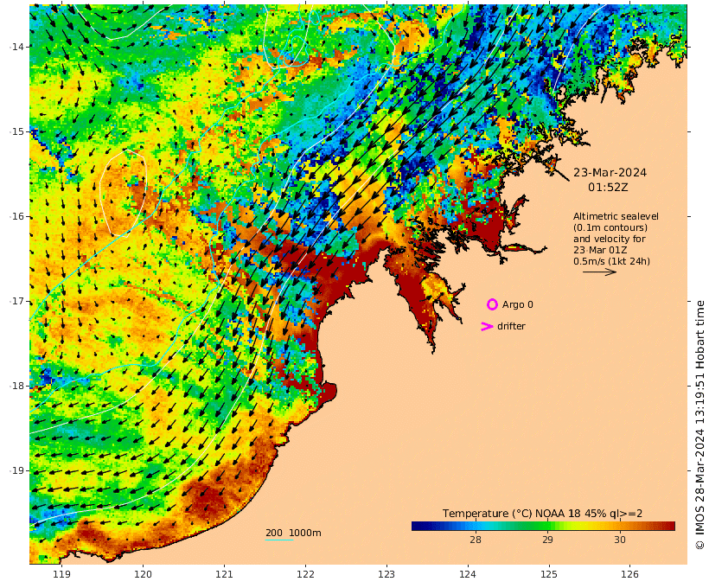This screenshot has height=588, width=709.
Task: Click the '123' longitude axis label
Action: [386, 574]
